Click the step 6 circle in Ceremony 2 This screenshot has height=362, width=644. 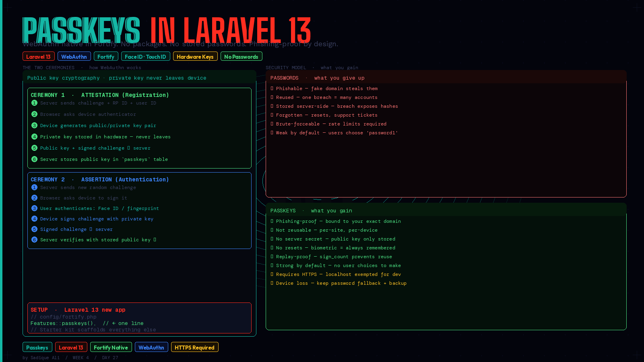pos(34,239)
